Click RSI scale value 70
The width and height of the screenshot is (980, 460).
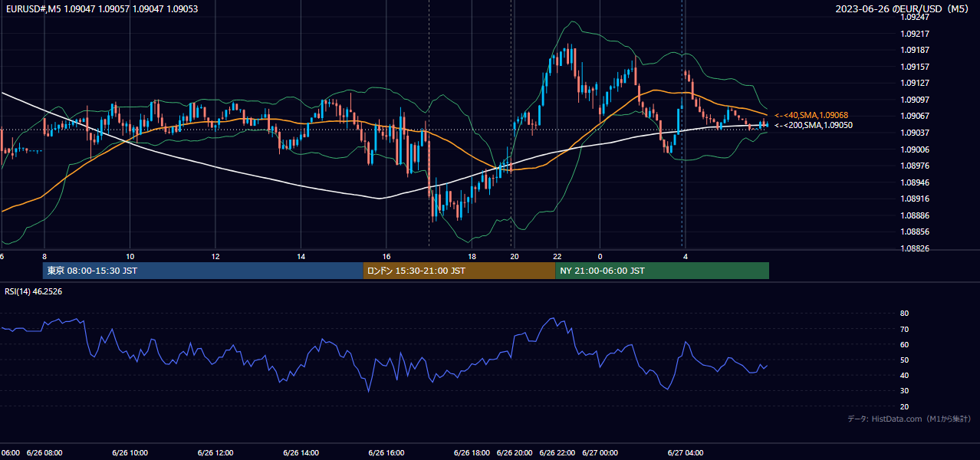(904, 329)
